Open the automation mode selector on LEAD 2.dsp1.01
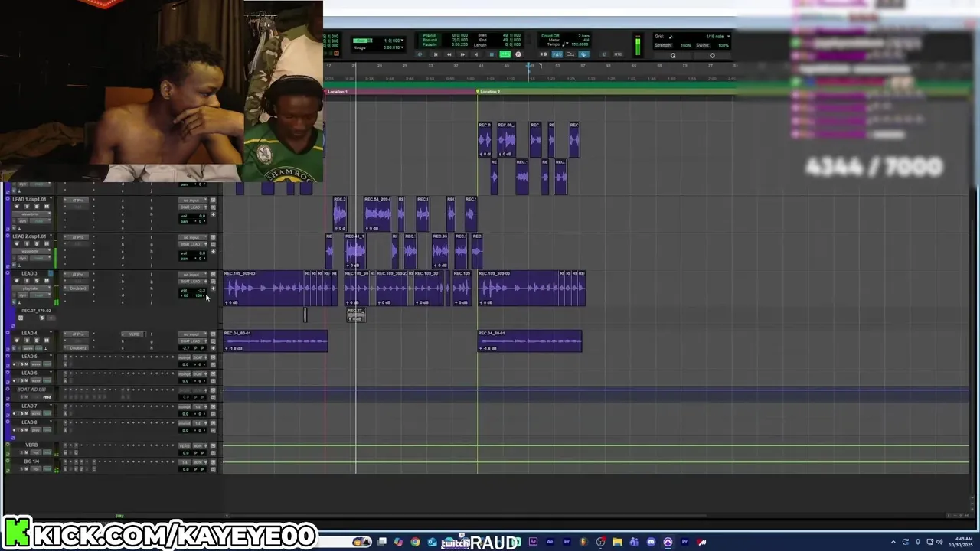This screenshot has height=551, width=980. click(41, 258)
